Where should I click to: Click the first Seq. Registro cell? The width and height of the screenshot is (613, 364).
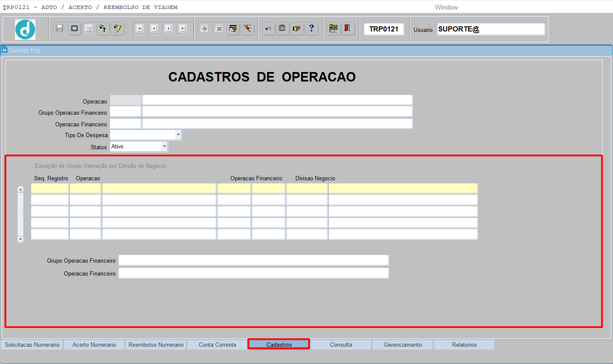pyautogui.click(x=50, y=188)
